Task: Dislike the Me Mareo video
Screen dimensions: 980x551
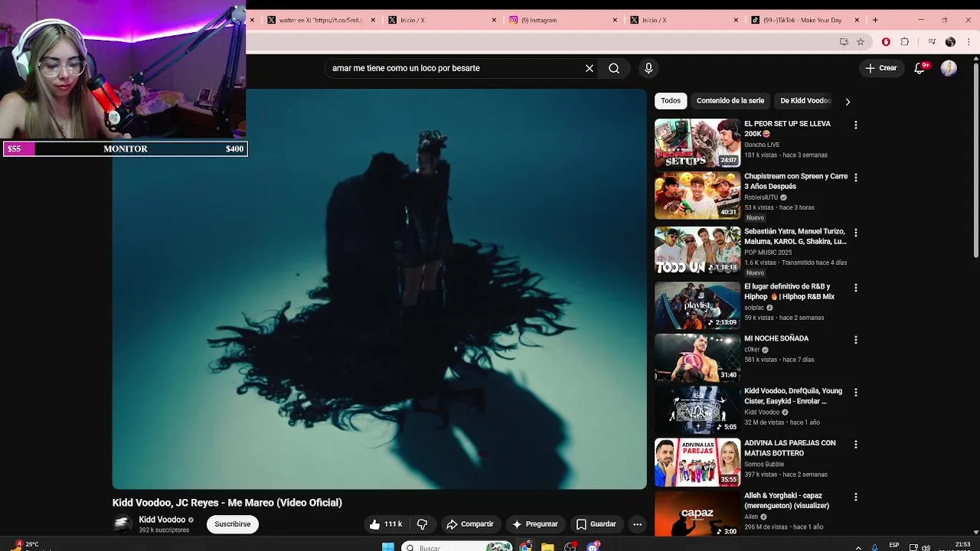Action: (422, 524)
